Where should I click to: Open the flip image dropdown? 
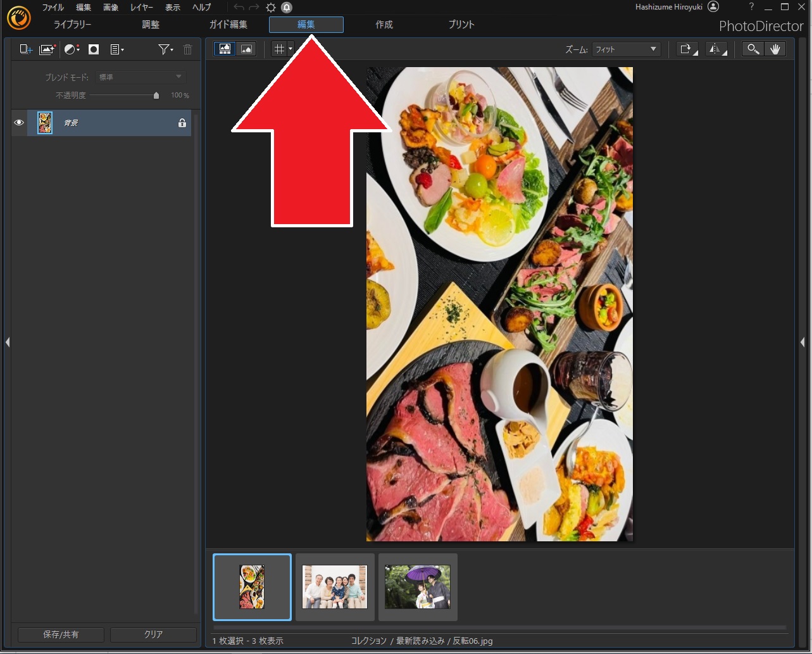(716, 49)
